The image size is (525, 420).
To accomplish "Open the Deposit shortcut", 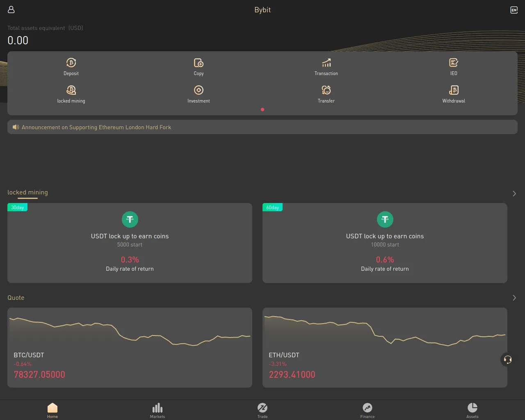I will coord(71,63).
